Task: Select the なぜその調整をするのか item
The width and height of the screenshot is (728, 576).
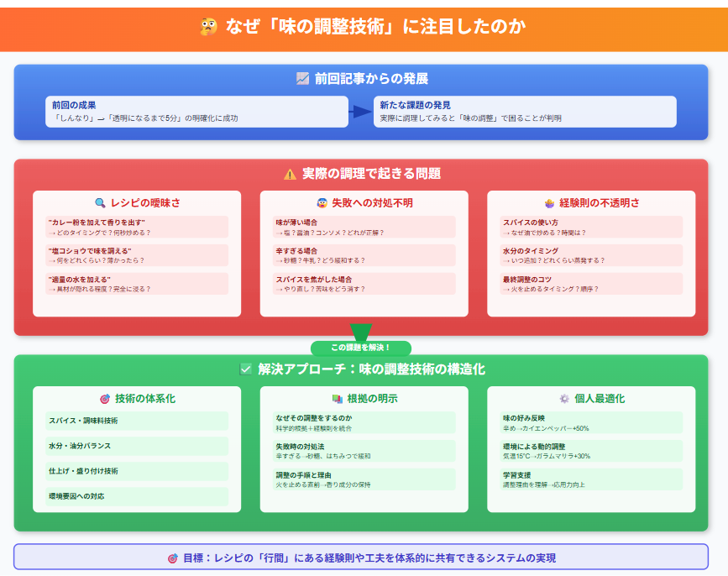Action: (364, 423)
